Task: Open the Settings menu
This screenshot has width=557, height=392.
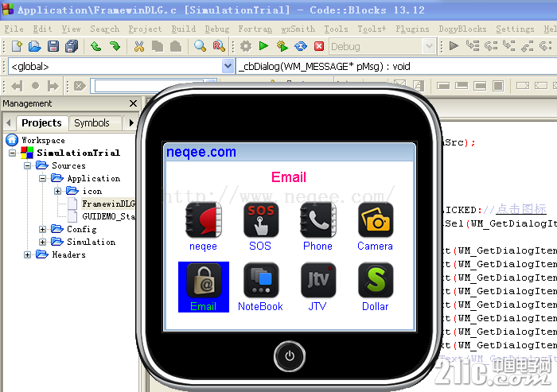Action: [x=515, y=29]
